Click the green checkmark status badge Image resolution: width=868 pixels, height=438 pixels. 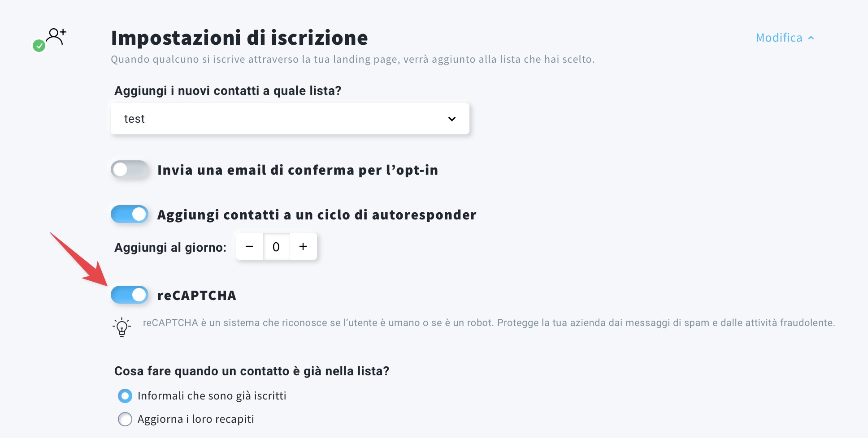(x=39, y=46)
